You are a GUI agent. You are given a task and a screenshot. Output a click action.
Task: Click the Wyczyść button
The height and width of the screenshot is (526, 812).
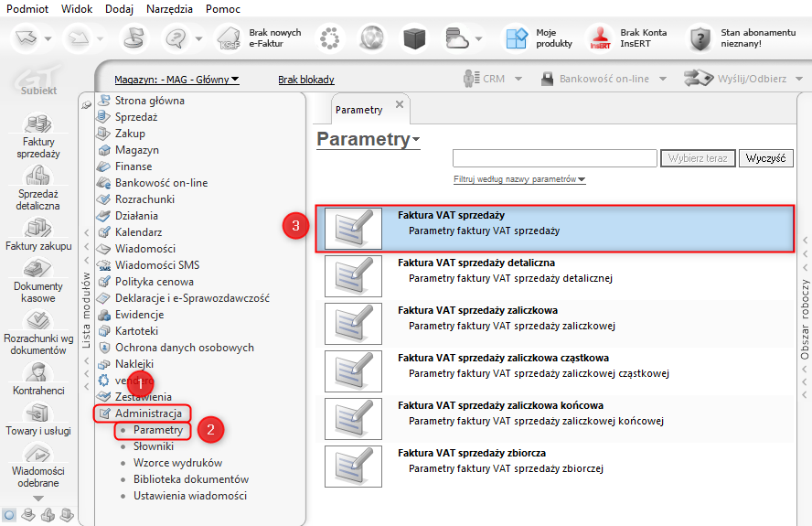[x=766, y=158]
